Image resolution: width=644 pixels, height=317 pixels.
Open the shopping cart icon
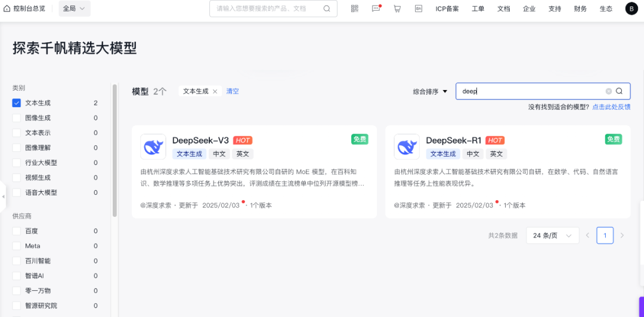397,8
